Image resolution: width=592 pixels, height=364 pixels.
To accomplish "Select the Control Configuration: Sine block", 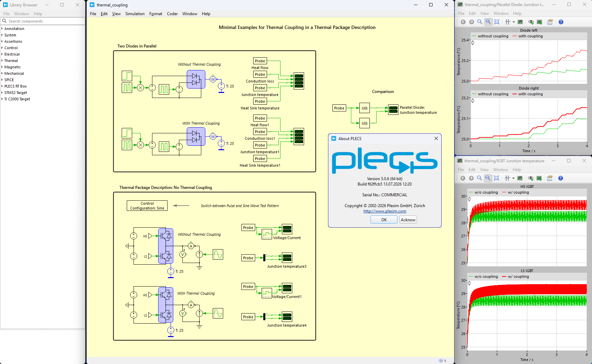I will point(147,206).
